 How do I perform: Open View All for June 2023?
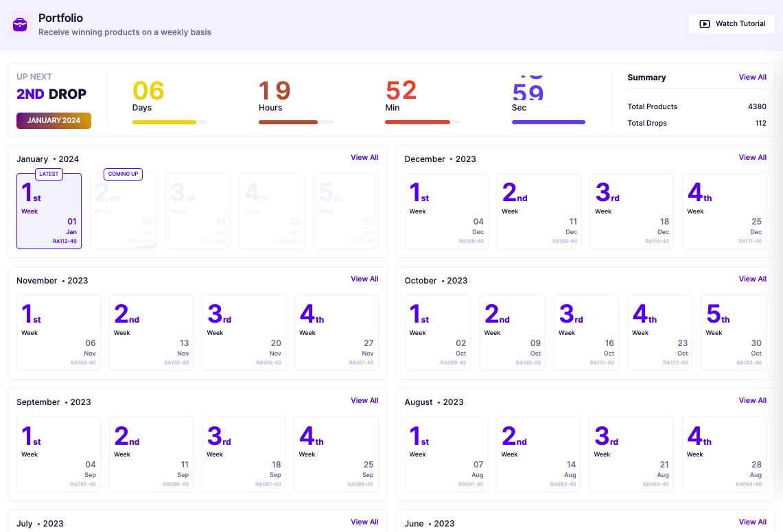click(752, 522)
